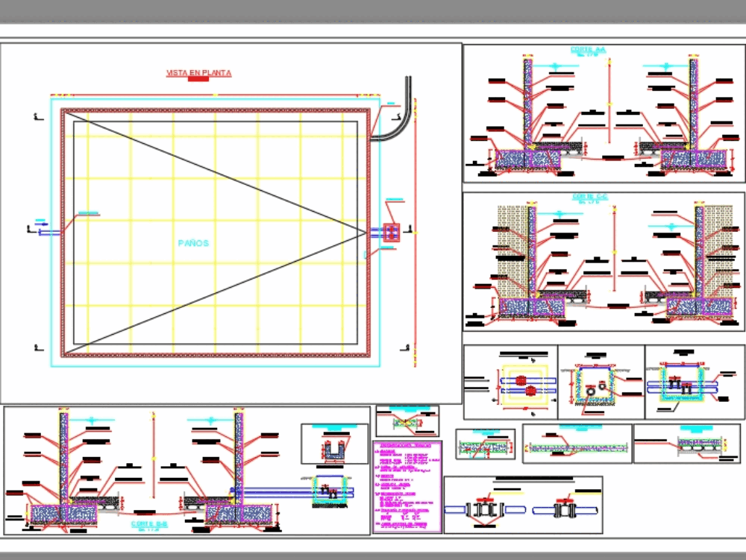Open the VISTA EN PLANTA title
This screenshot has width=746, height=560.
click(x=198, y=72)
